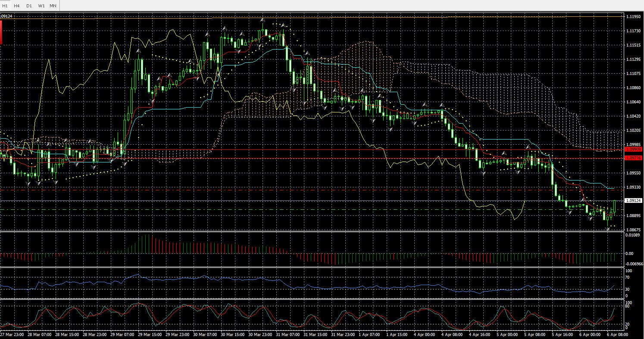Switch to the H4 timeframe tab

coord(16,6)
